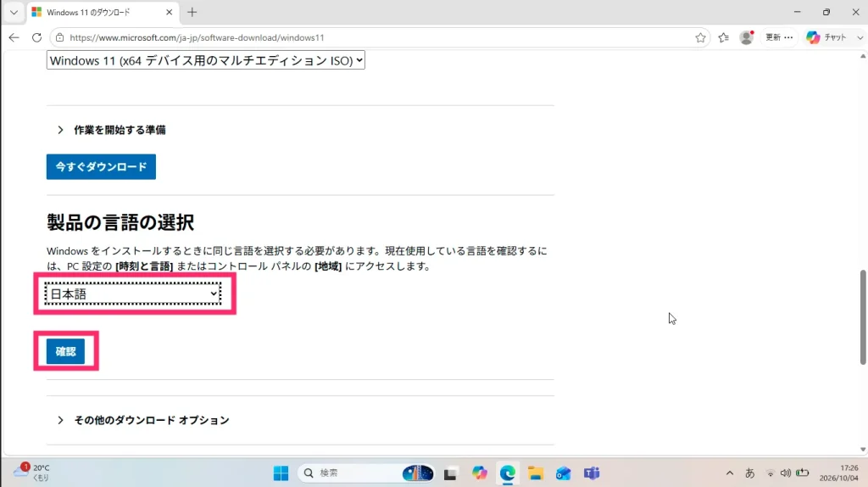Screen dimensions: 868x487
Task: Click the [地域] bold text
Action: (x=328, y=266)
